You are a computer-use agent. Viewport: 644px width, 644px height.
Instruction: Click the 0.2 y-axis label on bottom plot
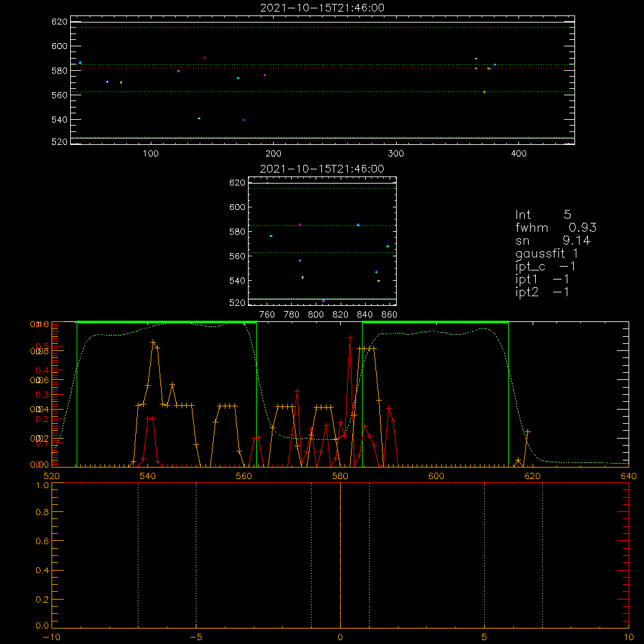click(43, 600)
